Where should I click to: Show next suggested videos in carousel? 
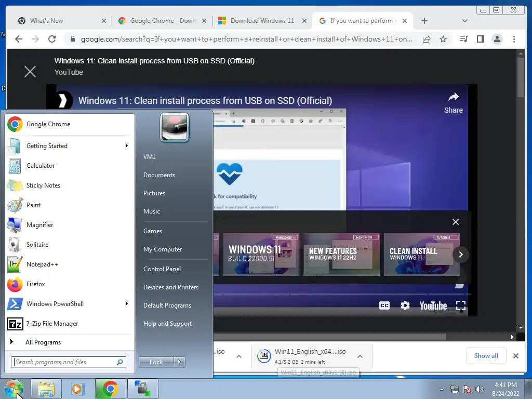pos(460,255)
